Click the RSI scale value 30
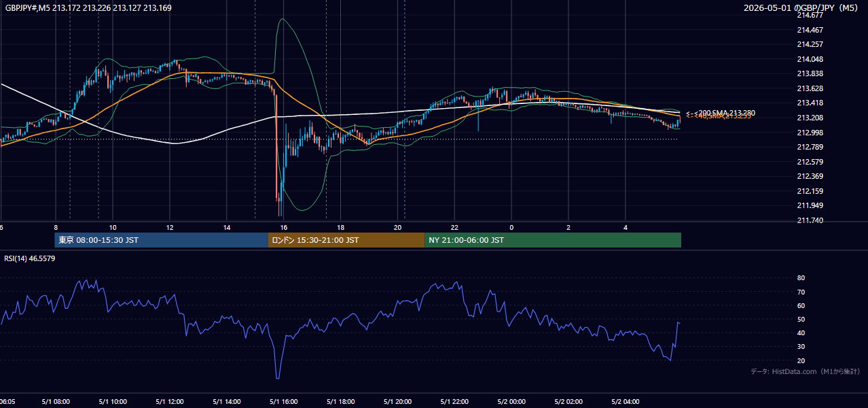Screen dimensions: 868x408 pyautogui.click(x=801, y=347)
